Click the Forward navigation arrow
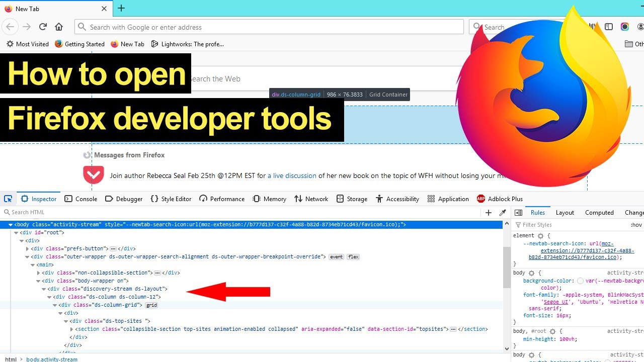Screen dimensions: 644x362 [27, 27]
